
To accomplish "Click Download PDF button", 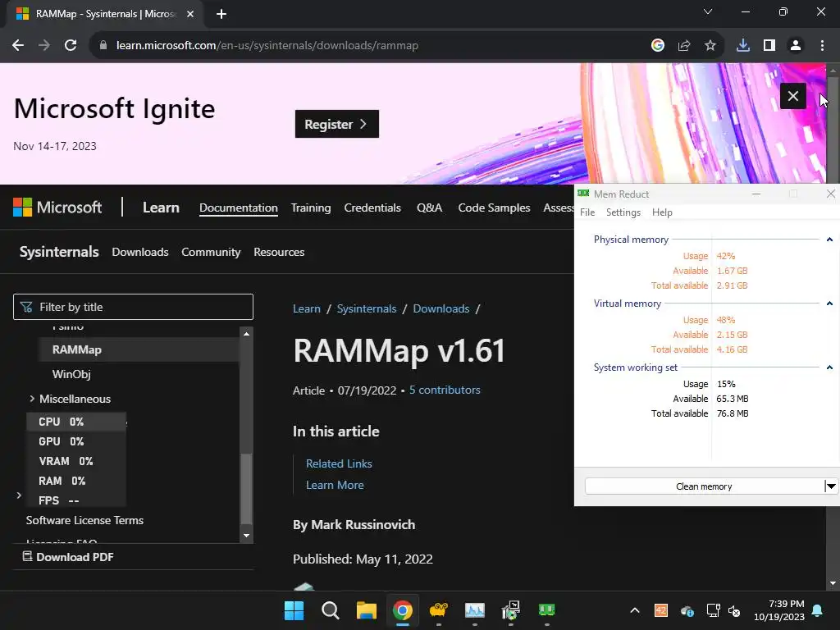I will pyautogui.click(x=68, y=557).
